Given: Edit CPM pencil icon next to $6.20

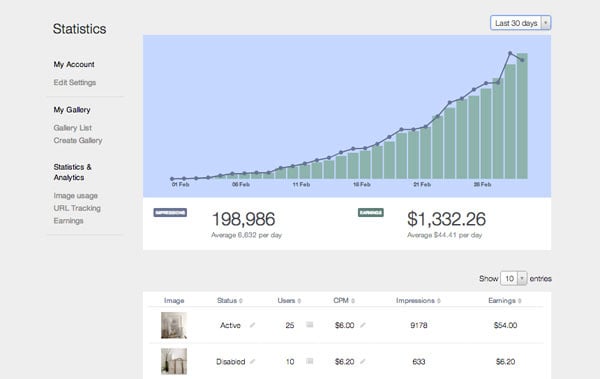Looking at the screenshot, I should coord(363,361).
